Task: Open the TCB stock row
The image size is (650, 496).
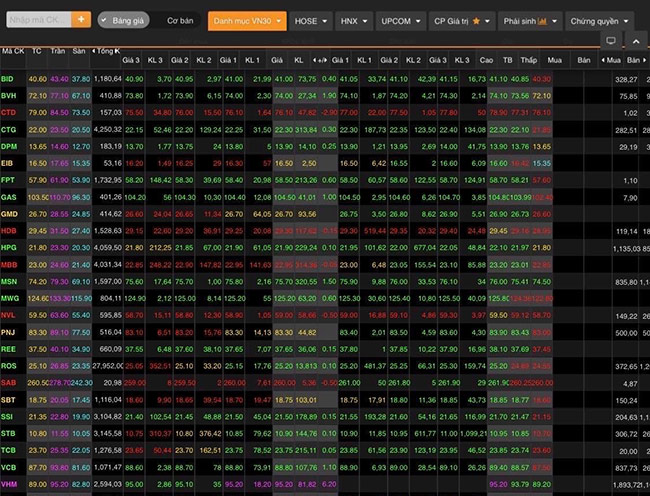Action: (325, 450)
